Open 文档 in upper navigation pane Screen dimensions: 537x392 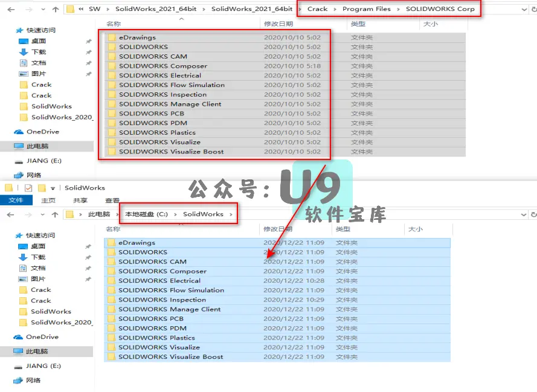coord(32,63)
